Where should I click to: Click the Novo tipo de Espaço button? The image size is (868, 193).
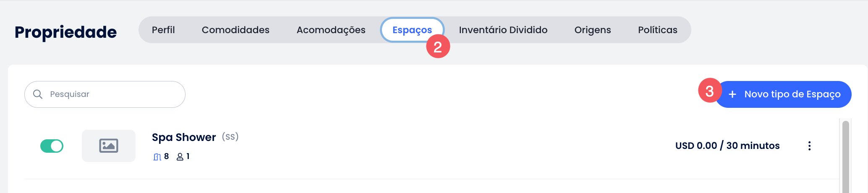[792, 94]
